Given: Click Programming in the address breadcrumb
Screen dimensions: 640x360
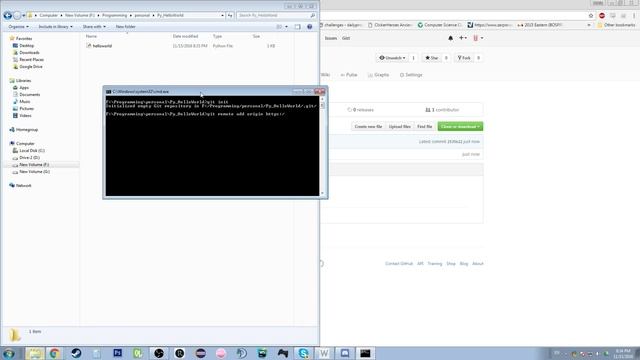Looking at the screenshot, I should coord(114,16).
